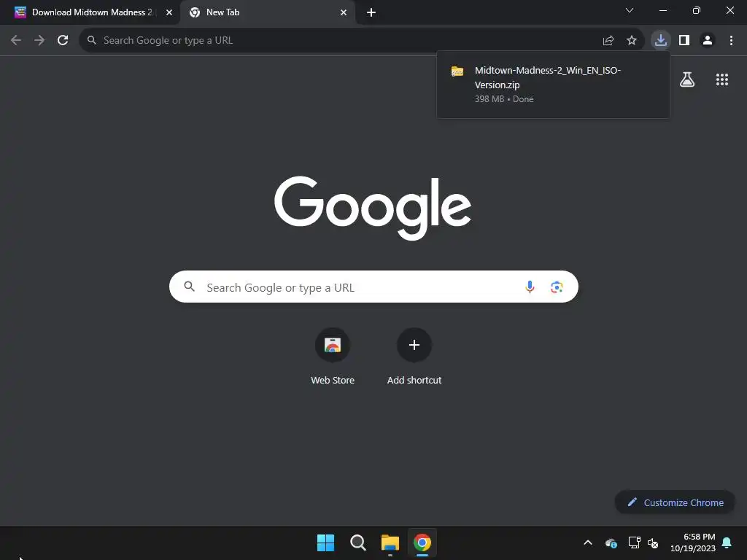The width and height of the screenshot is (747, 560).
Task: Open the notification bell in system tray
Action: click(x=727, y=542)
